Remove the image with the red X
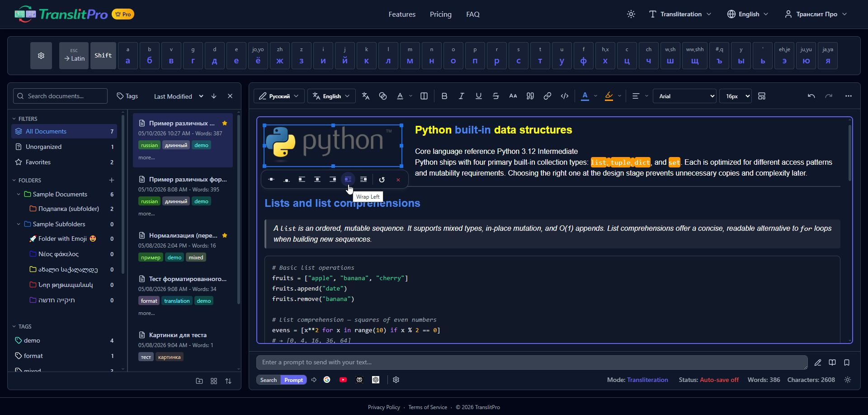The height and width of the screenshot is (415, 868). [x=398, y=180]
